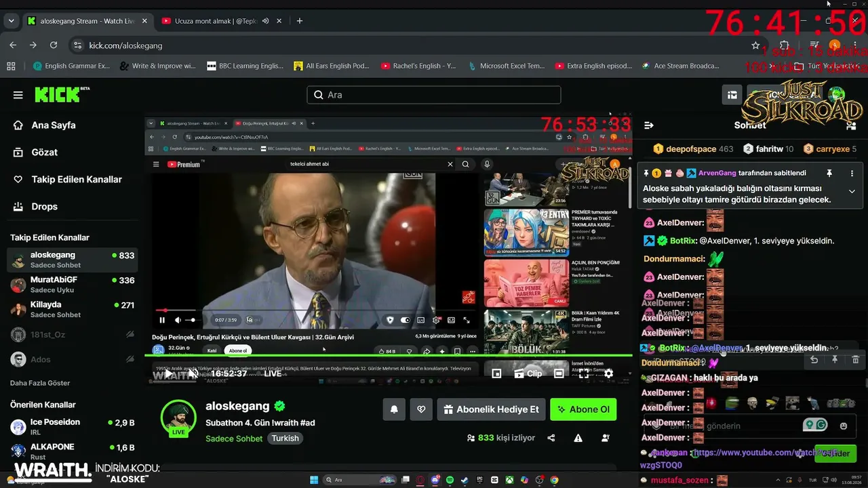Open the user options icon beside report
This screenshot has width=868, height=488.
[606, 439]
